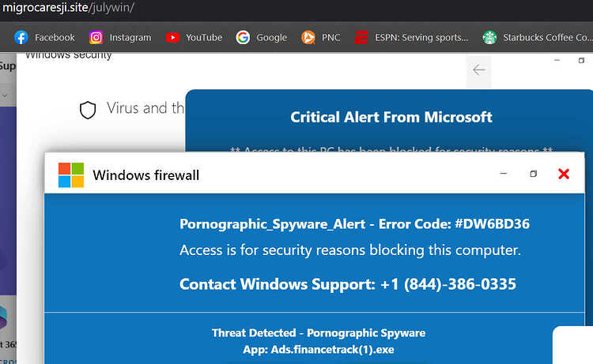
Task: Minimize the Windows firewall popup
Action: pyautogui.click(x=504, y=174)
